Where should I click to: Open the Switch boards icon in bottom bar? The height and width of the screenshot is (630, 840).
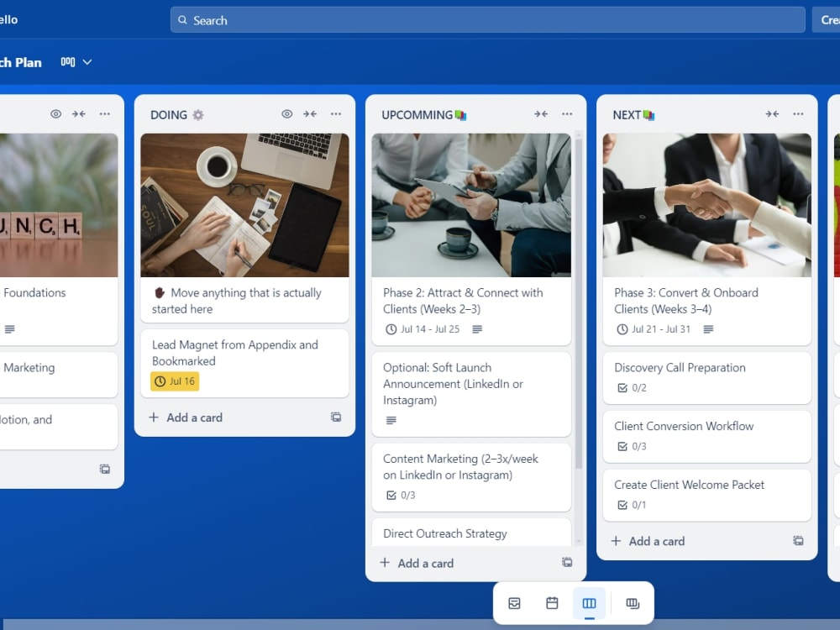pos(633,603)
